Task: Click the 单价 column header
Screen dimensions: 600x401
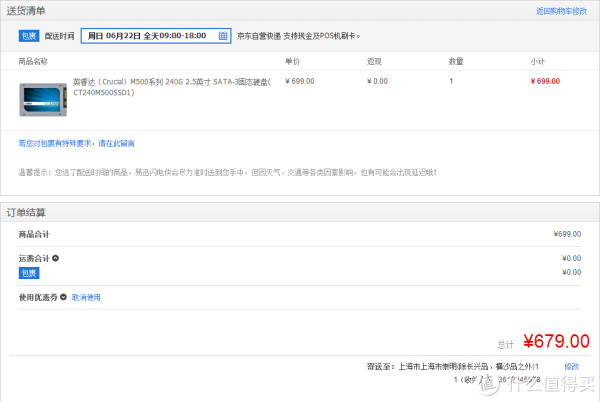Action: click(x=292, y=61)
